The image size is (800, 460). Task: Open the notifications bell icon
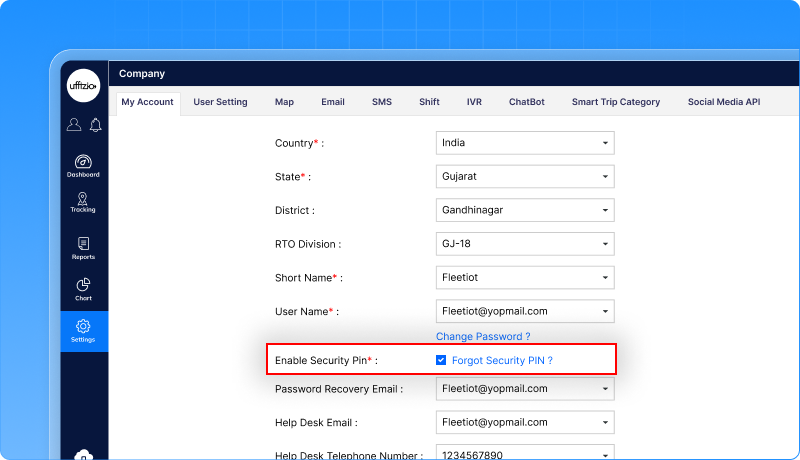click(96, 125)
